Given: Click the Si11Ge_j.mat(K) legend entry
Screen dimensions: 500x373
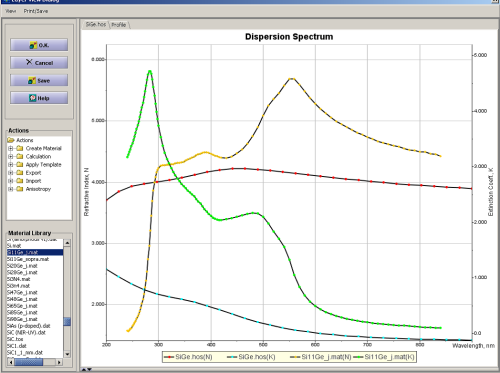Looking at the screenshot, I should coord(384,357).
